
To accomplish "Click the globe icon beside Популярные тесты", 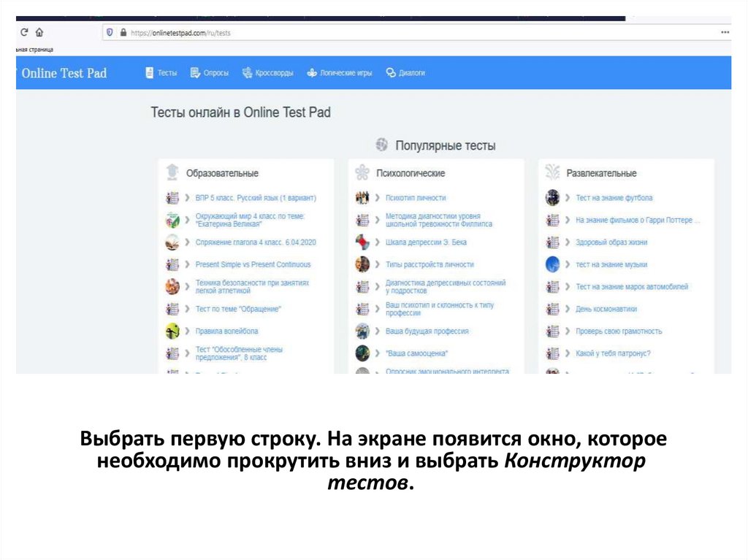I will click(x=381, y=144).
